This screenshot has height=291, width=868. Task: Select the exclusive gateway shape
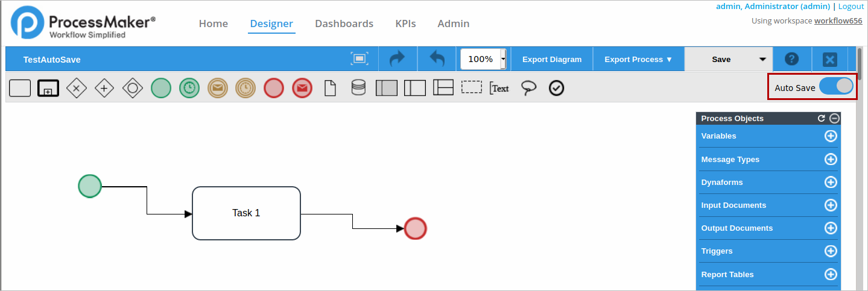point(77,88)
